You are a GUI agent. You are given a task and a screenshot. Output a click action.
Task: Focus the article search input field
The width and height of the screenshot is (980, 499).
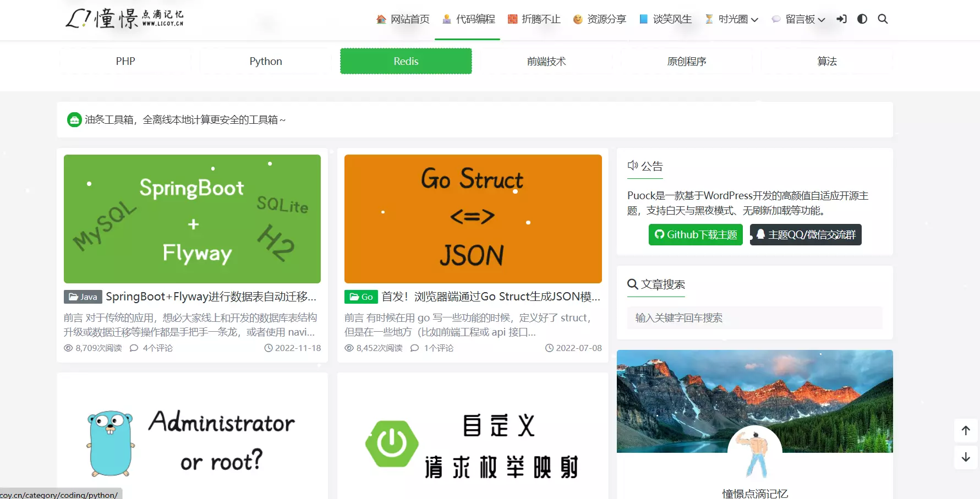click(754, 318)
